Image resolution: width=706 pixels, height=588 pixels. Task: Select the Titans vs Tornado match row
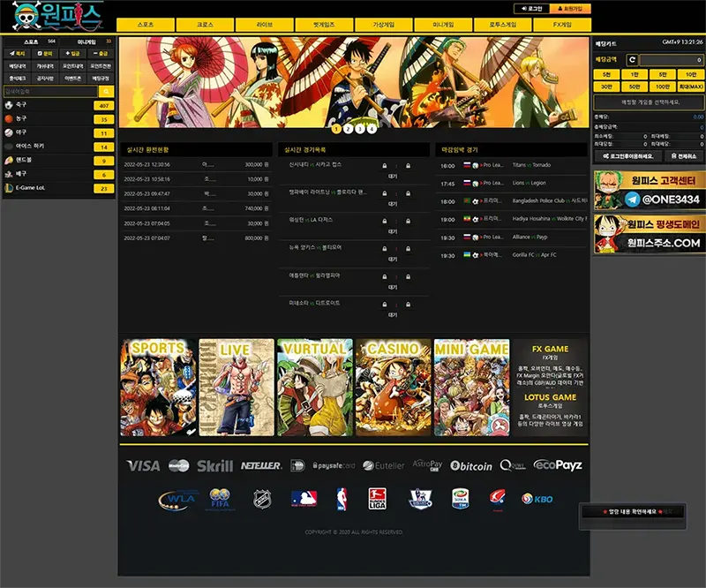[x=512, y=165]
